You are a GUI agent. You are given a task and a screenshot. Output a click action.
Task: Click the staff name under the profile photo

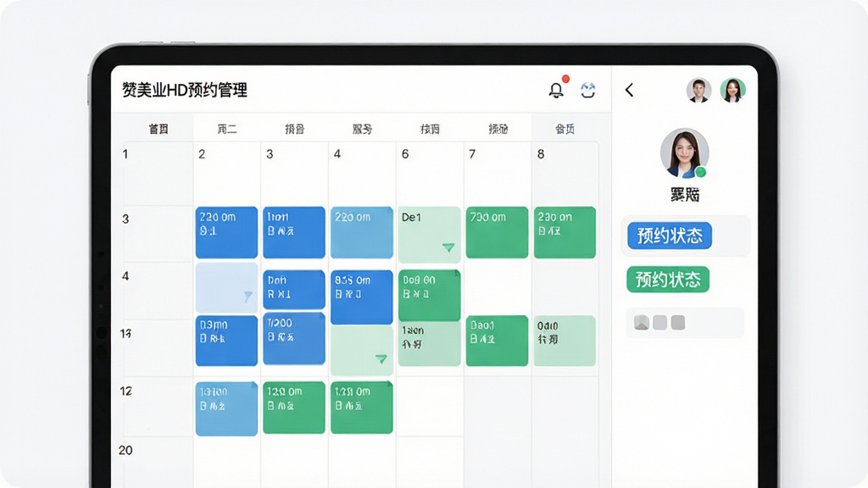coord(685,194)
